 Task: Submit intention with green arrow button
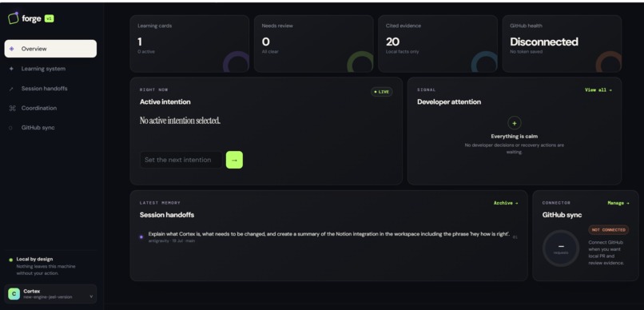pos(234,160)
